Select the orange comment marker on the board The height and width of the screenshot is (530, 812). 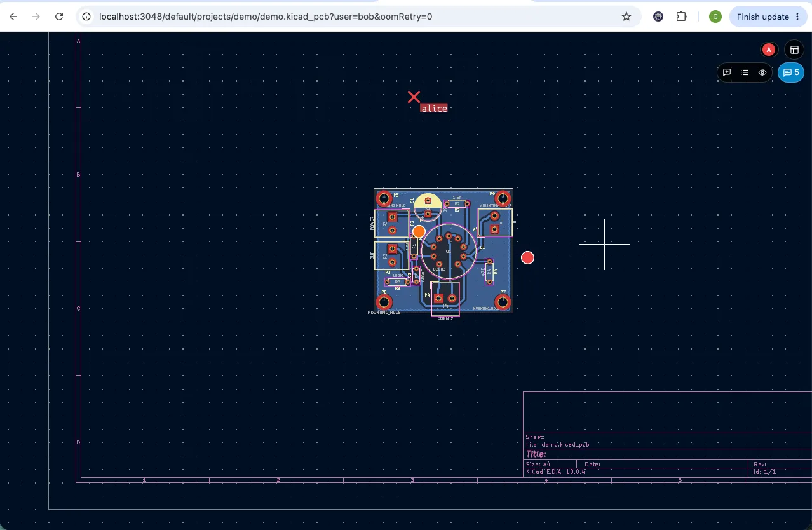419,231
